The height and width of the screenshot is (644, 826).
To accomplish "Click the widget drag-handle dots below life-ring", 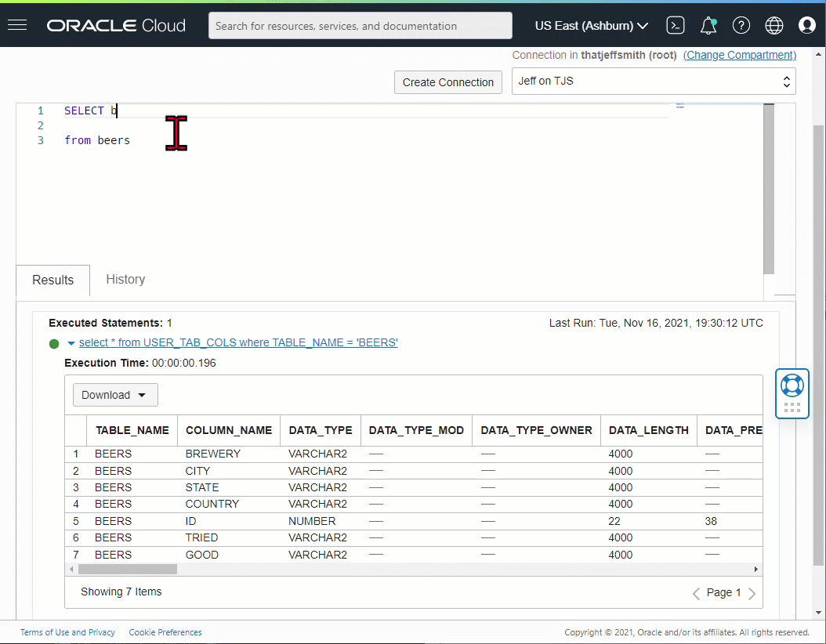I will pyautogui.click(x=792, y=407).
